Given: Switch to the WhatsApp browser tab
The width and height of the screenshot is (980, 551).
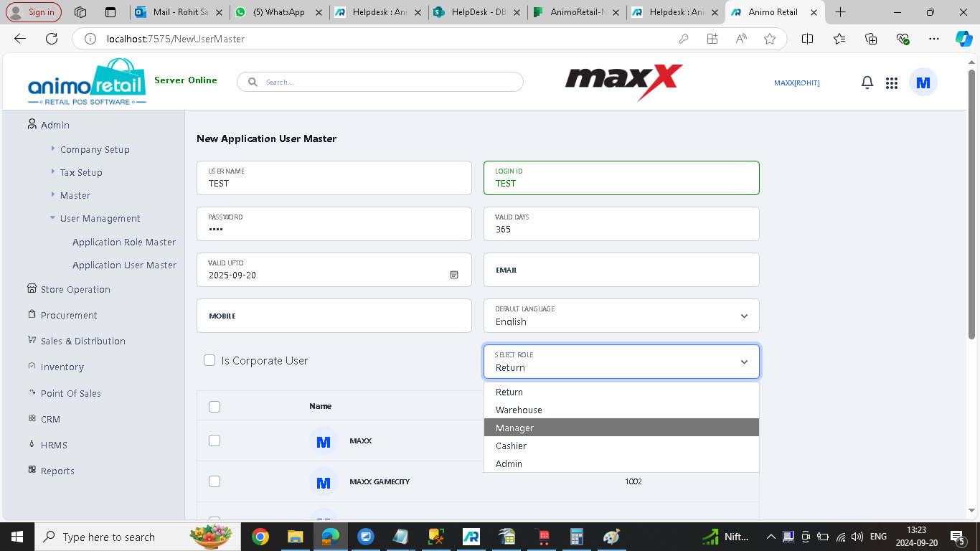Looking at the screenshot, I should point(279,12).
